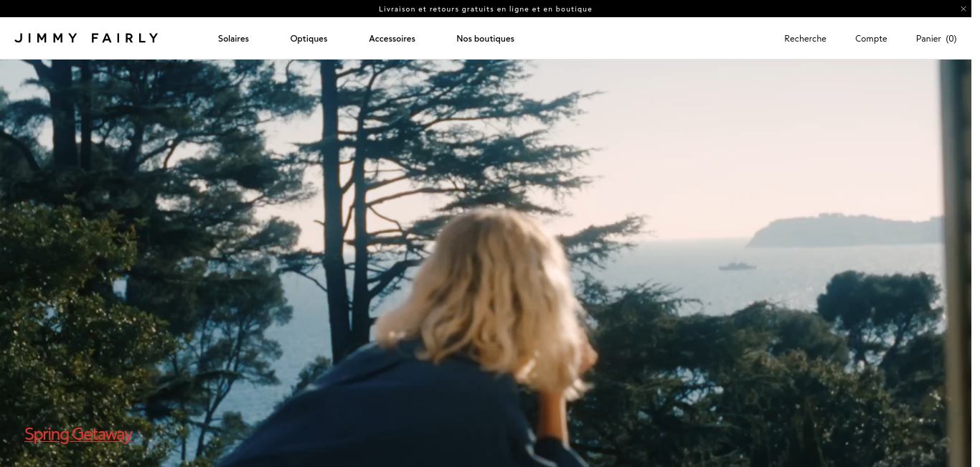
Task: Open Recherche search
Action: click(x=805, y=39)
